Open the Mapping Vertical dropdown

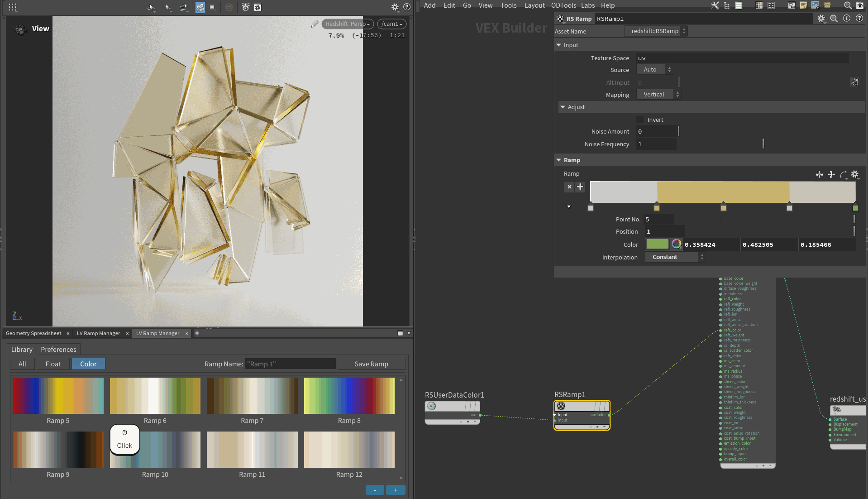(658, 95)
